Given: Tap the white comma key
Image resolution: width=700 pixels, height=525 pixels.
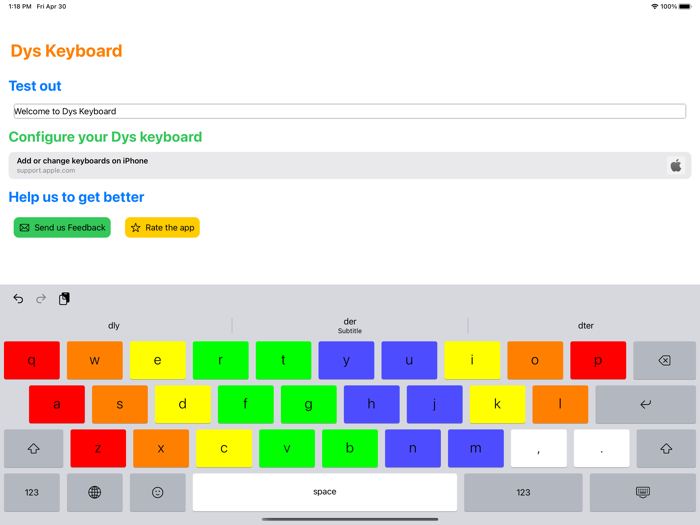Looking at the screenshot, I should coord(539,449).
